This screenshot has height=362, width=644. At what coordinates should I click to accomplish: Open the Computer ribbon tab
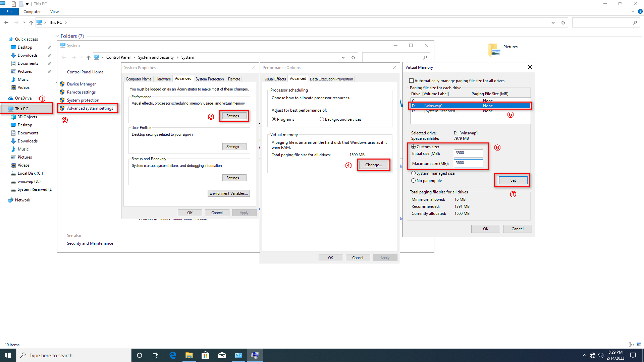click(32, 12)
